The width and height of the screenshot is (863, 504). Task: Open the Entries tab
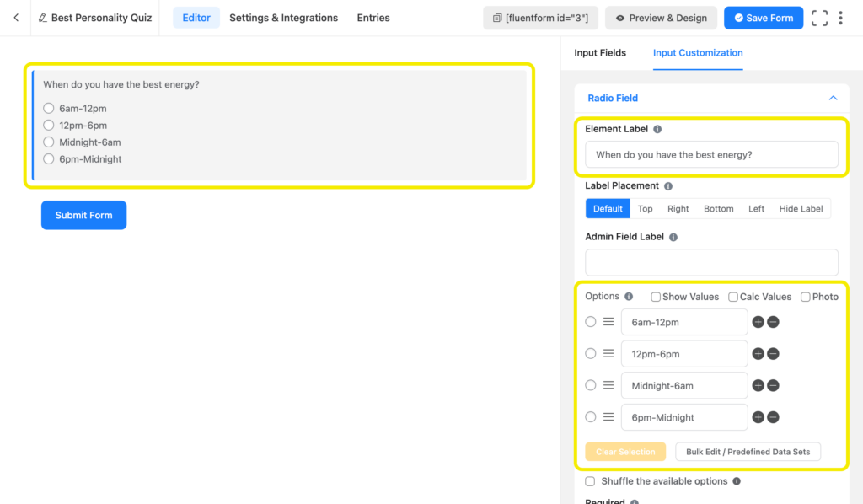[373, 18]
